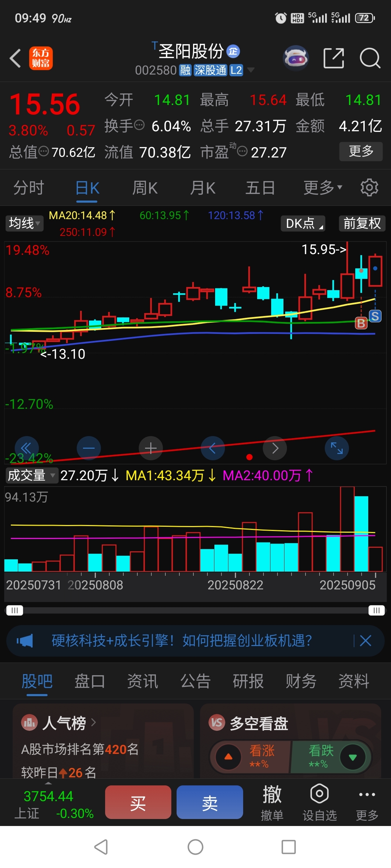Vote 看跌 bearish option

click(x=331, y=757)
